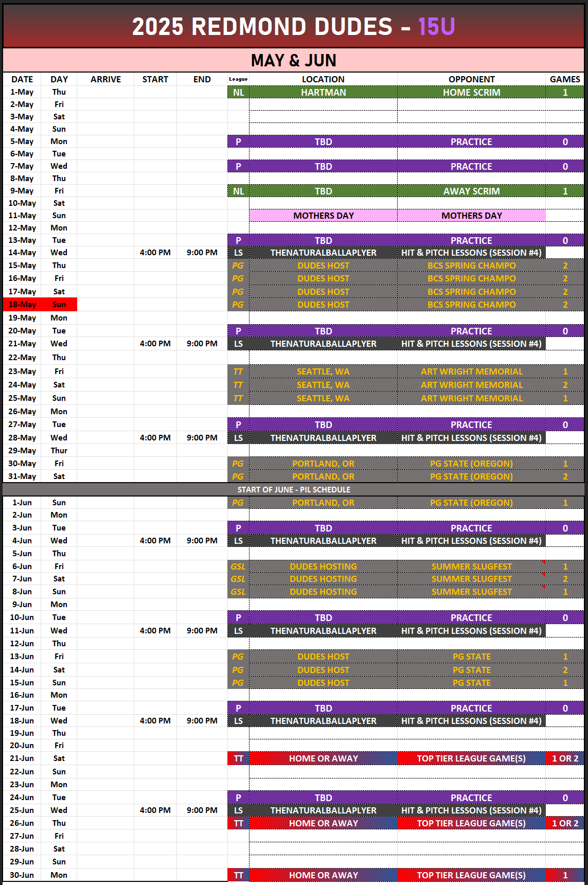Click the games value 2 on 14-Jun

565,670
